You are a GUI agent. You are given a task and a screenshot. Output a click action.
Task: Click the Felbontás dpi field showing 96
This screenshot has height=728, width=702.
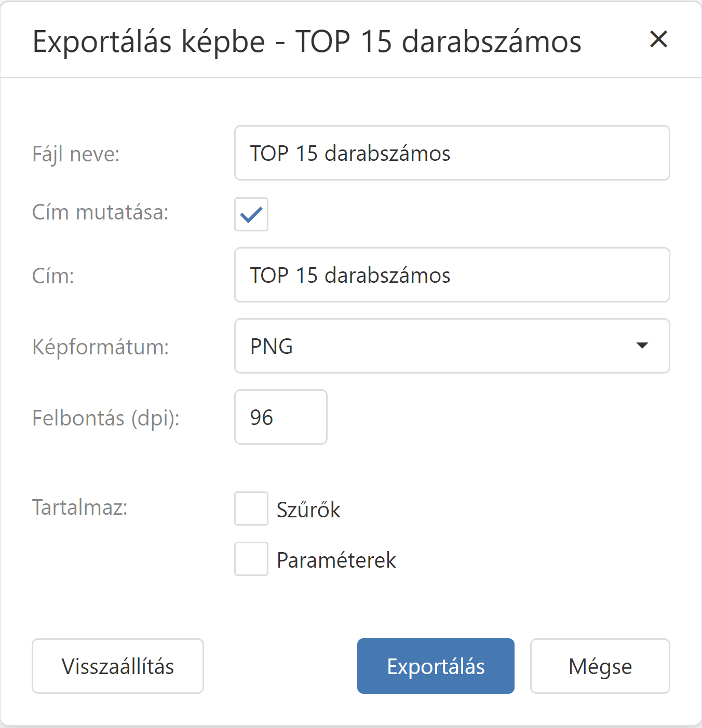280,417
